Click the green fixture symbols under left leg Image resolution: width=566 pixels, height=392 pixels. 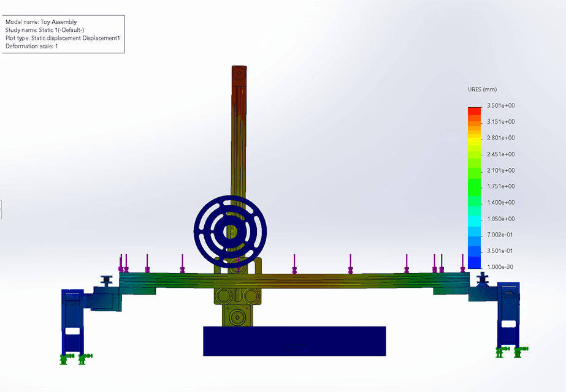pyautogui.click(x=76, y=359)
